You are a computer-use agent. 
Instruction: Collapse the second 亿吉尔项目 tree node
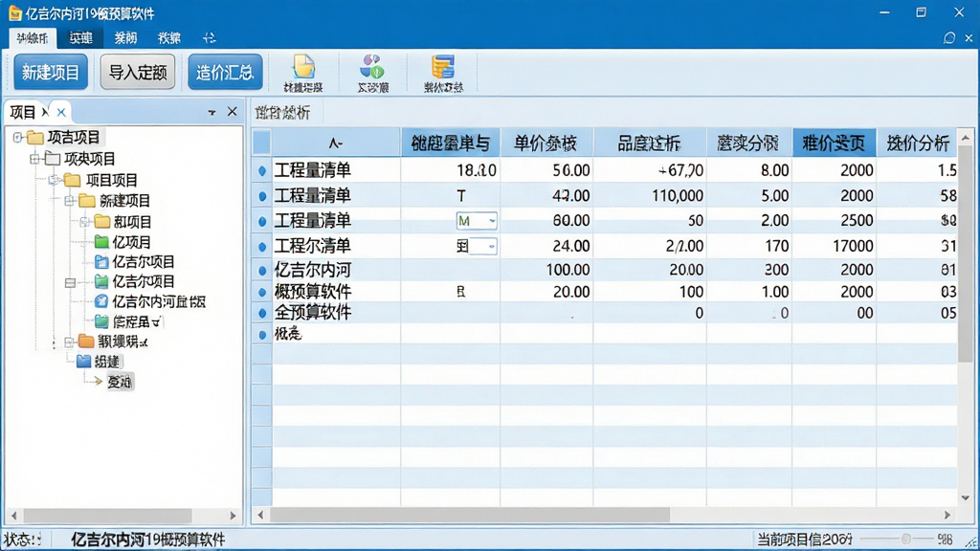pyautogui.click(x=70, y=282)
